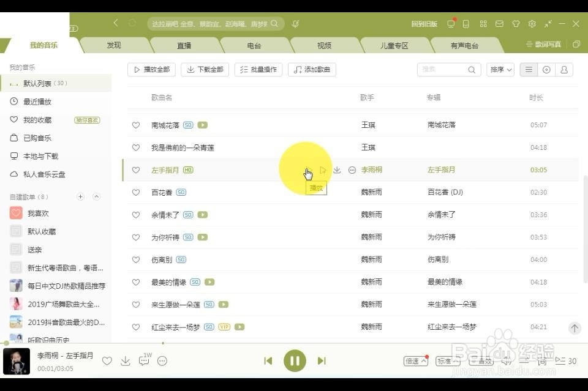Click 回到旧版 link
The width and height of the screenshot is (588, 391).
pos(424,24)
